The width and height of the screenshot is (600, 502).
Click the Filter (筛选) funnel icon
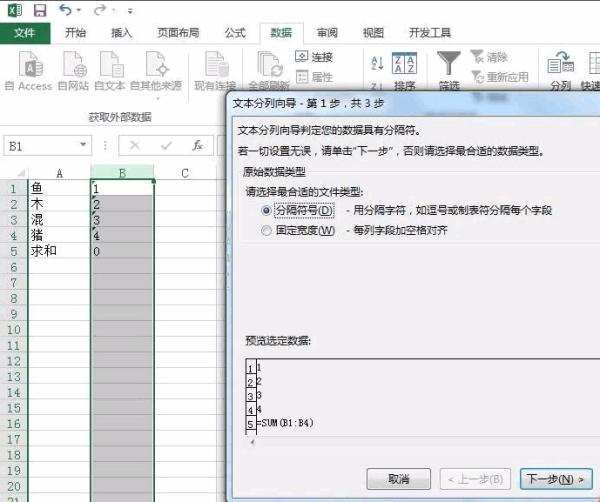pyautogui.click(x=450, y=65)
